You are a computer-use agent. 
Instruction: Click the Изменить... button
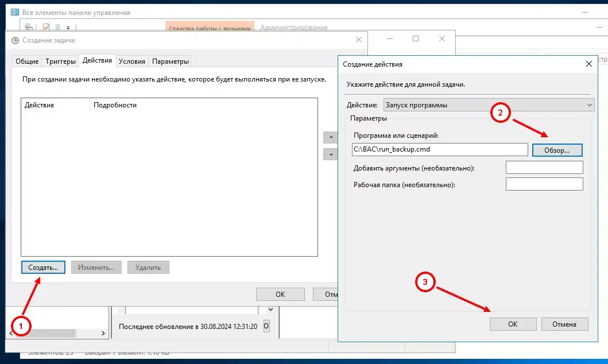coord(96,268)
